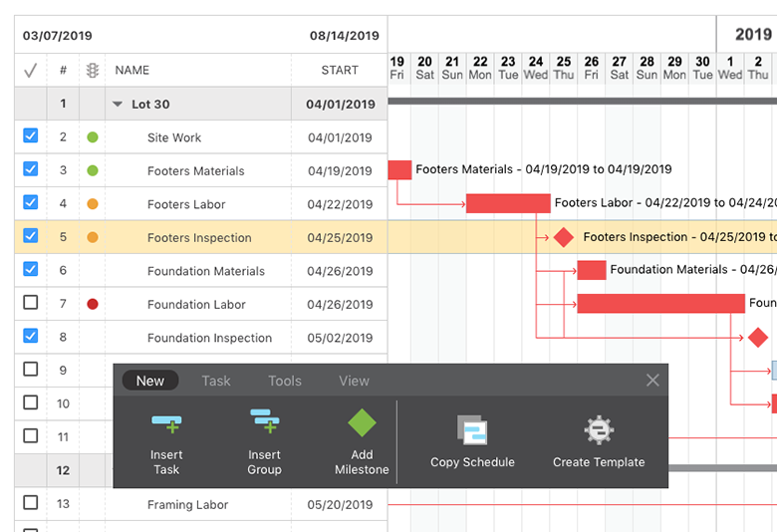777x532 pixels.
Task: Select the Footers Labor red Gantt bar
Action: (508, 203)
